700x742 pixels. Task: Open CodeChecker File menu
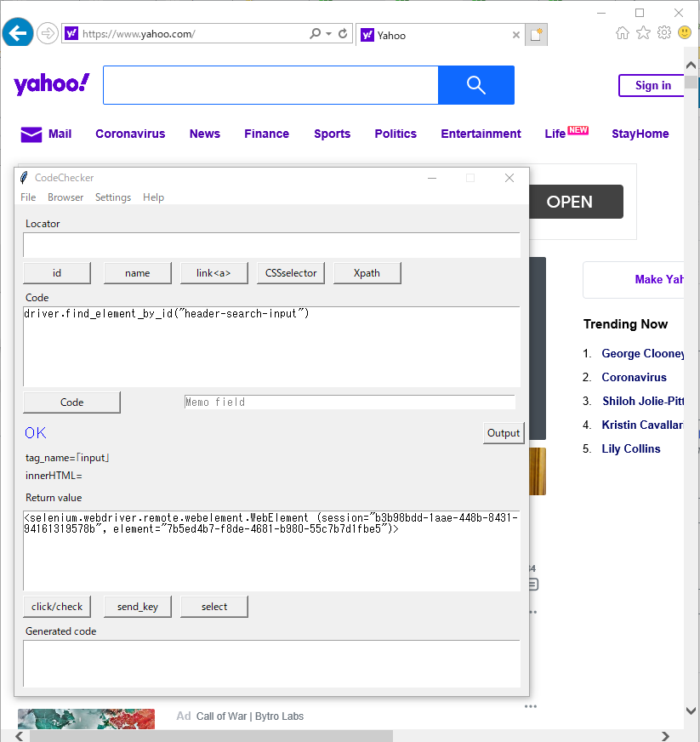pos(28,197)
